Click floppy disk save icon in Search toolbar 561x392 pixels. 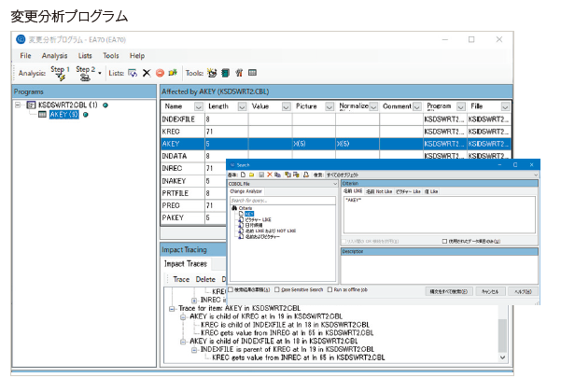pos(261,175)
